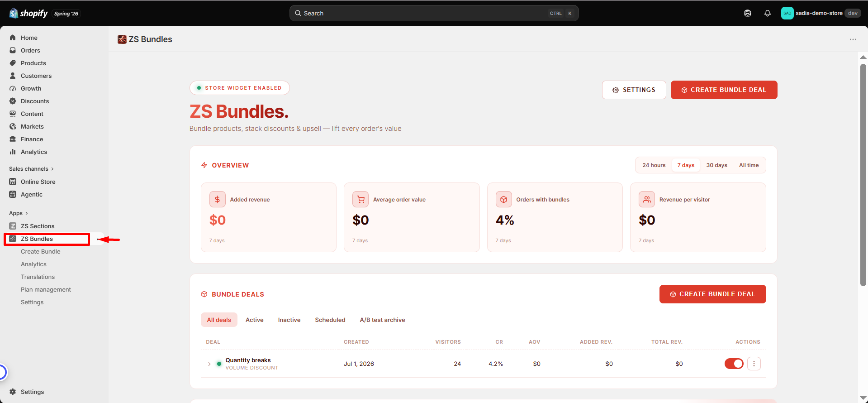The width and height of the screenshot is (868, 403).
Task: Click the Content icon in sidebar
Action: 13,114
